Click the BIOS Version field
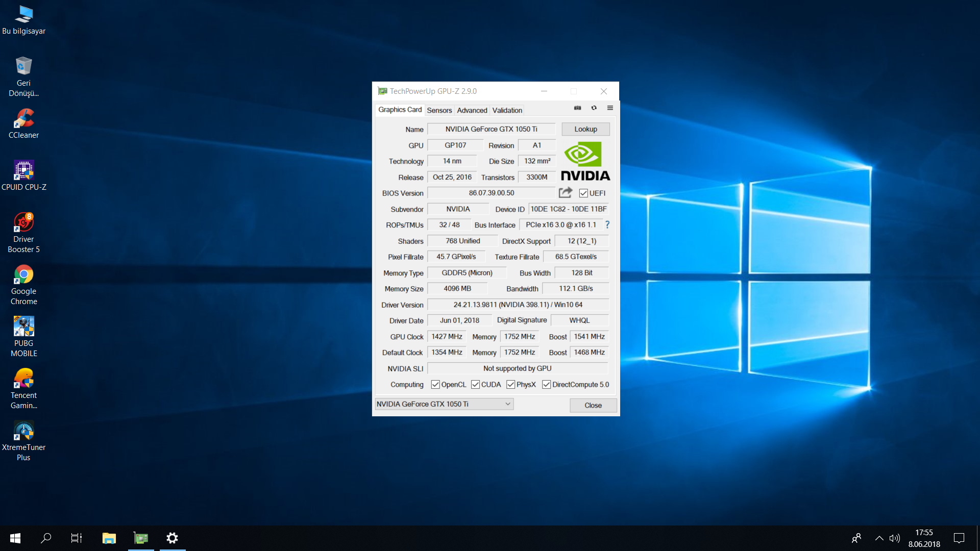Image resolution: width=980 pixels, height=551 pixels. 491,193
